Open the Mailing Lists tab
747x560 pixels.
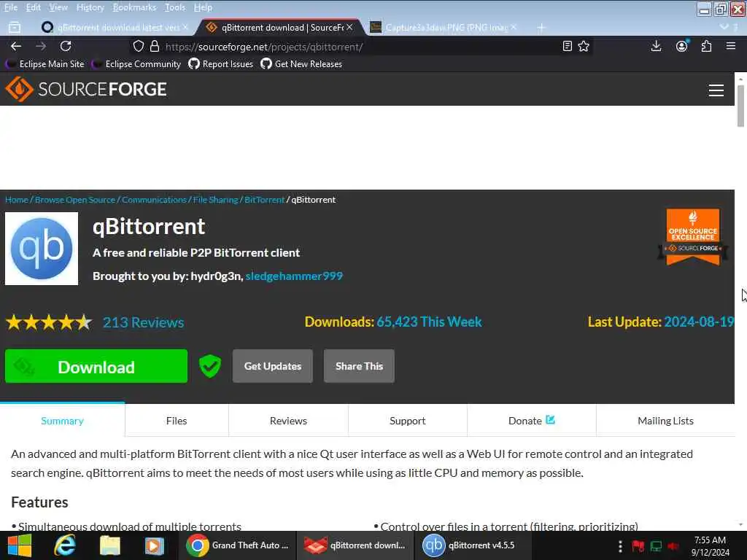665,421
